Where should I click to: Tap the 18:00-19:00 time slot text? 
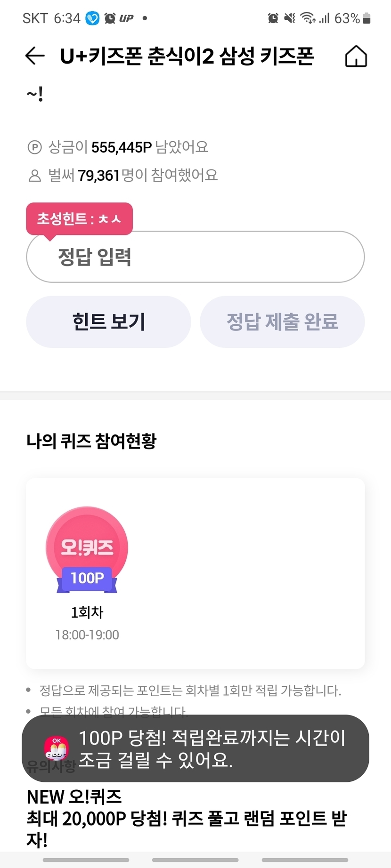click(87, 635)
